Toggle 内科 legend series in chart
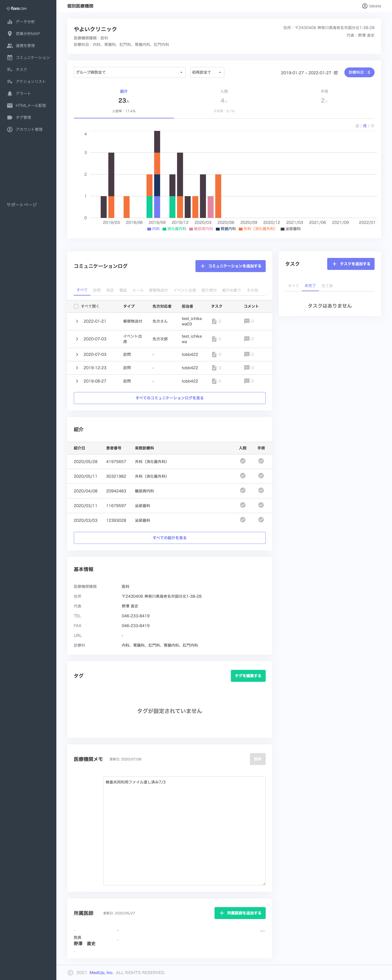 coord(153,229)
